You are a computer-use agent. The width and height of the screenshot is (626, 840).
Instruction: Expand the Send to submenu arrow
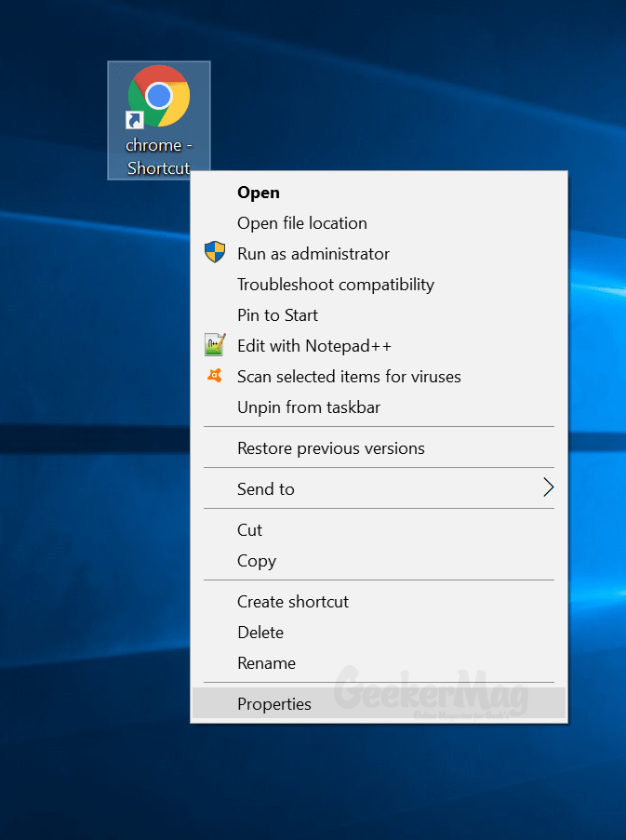(x=548, y=487)
